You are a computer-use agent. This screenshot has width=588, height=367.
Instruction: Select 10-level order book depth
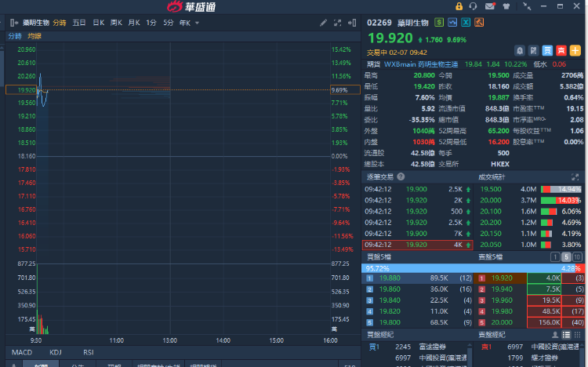click(578, 257)
